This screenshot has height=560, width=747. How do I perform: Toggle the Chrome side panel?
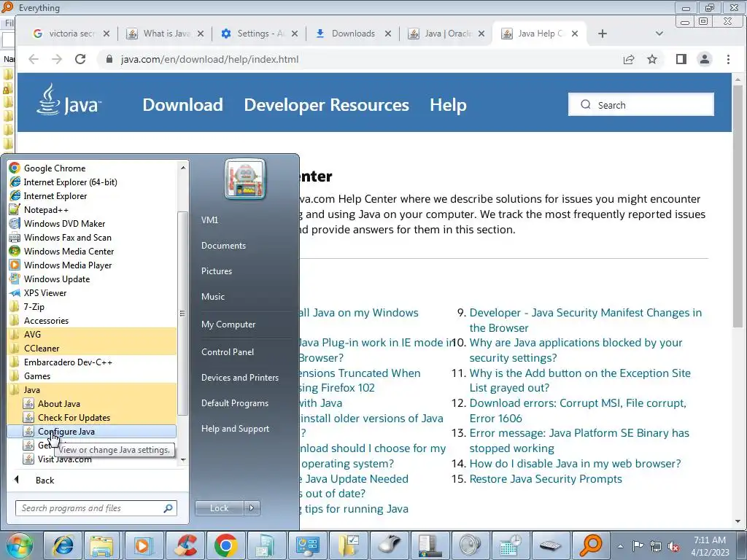click(x=681, y=59)
